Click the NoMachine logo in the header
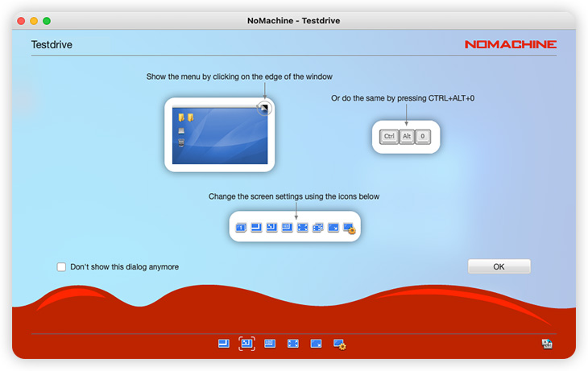 (x=510, y=45)
